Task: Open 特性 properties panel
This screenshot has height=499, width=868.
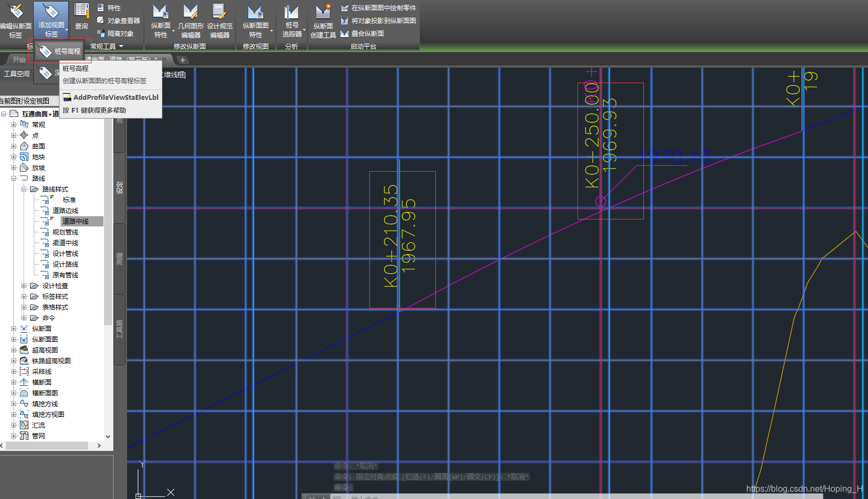Action: tap(109, 8)
